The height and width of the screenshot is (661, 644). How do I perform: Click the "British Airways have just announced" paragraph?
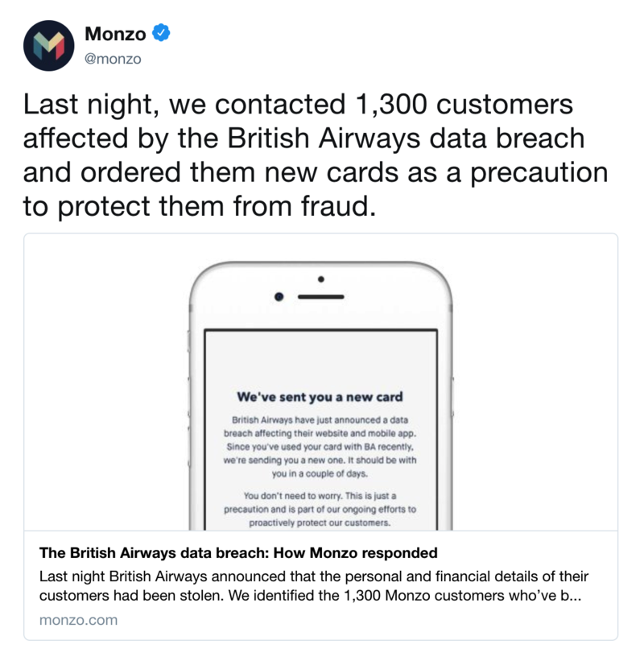320,447
